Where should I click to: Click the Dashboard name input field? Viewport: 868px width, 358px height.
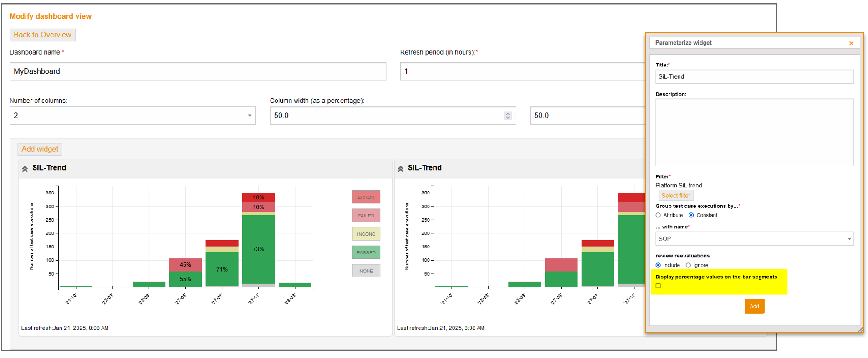pos(198,71)
